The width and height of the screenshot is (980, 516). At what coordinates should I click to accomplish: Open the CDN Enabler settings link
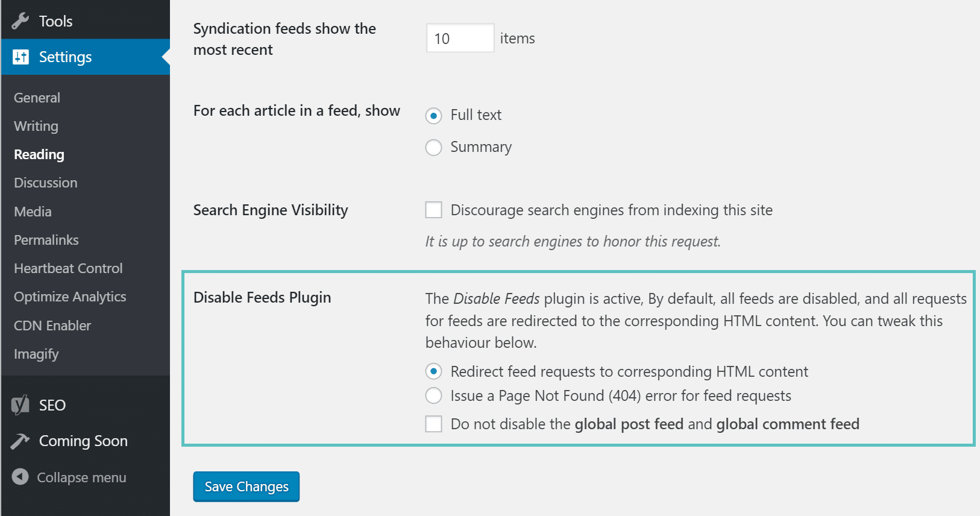click(x=52, y=326)
